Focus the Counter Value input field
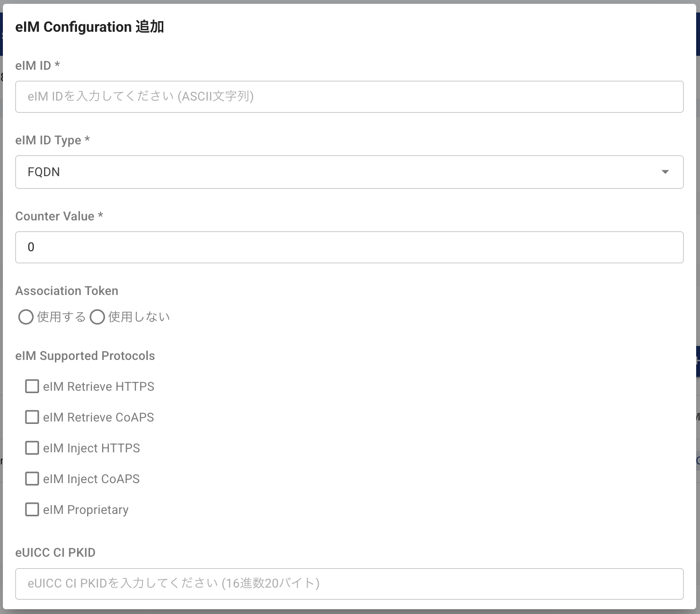This screenshot has height=614, width=700. (x=349, y=247)
